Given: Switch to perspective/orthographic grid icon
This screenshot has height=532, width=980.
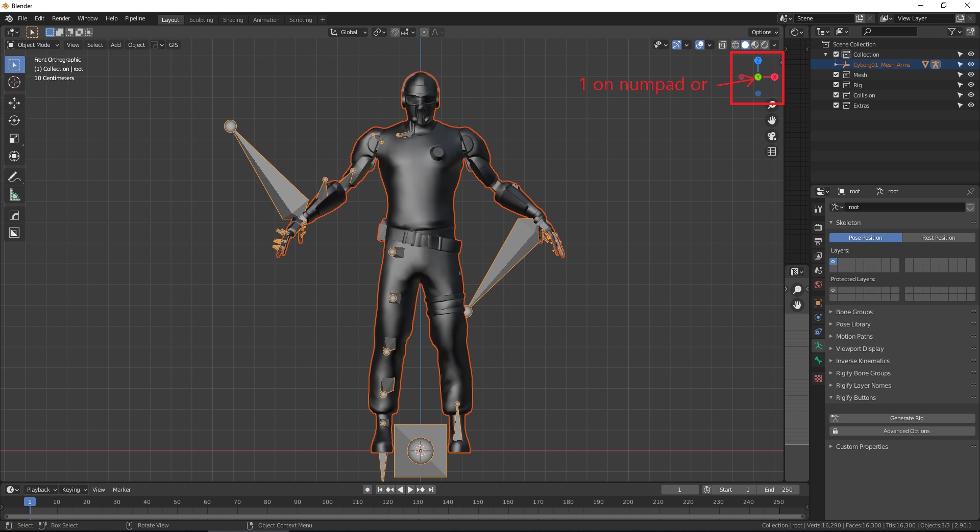Looking at the screenshot, I should point(772,151).
